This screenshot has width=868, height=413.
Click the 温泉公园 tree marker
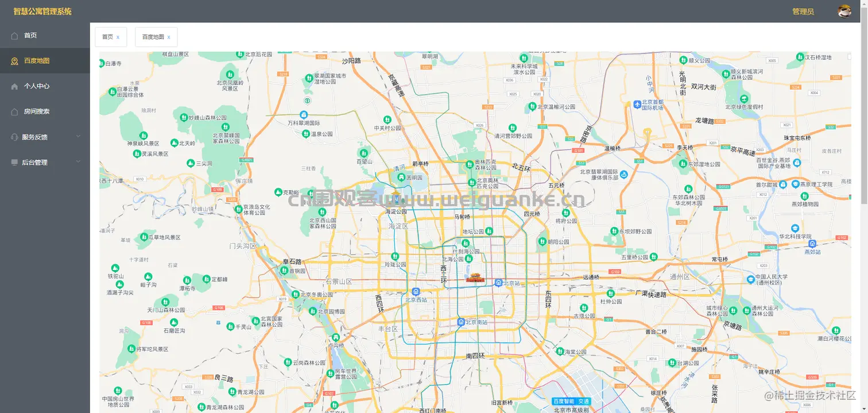point(306,134)
